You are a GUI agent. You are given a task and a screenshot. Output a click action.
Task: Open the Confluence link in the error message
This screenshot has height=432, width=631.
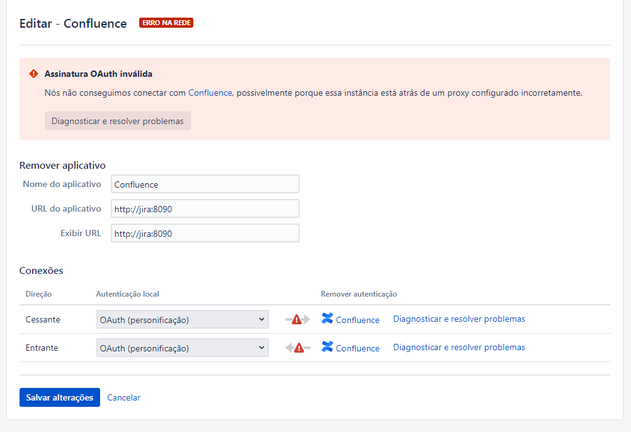pos(210,93)
